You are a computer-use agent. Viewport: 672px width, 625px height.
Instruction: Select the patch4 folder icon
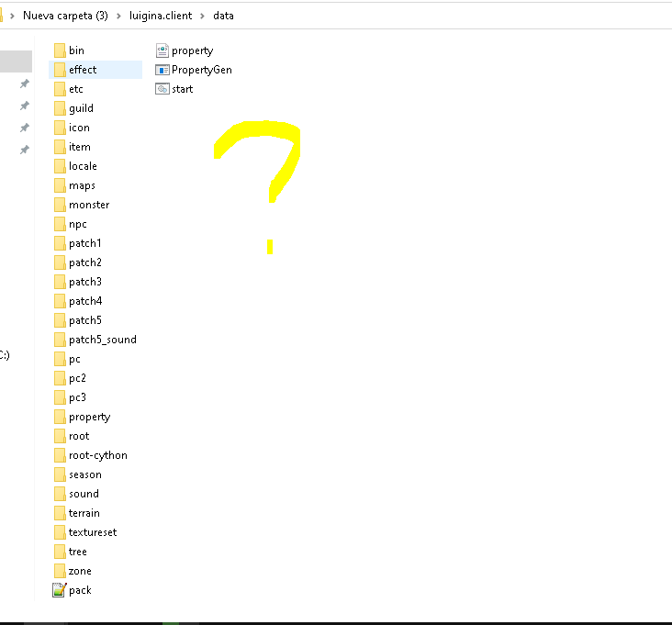click(x=60, y=301)
